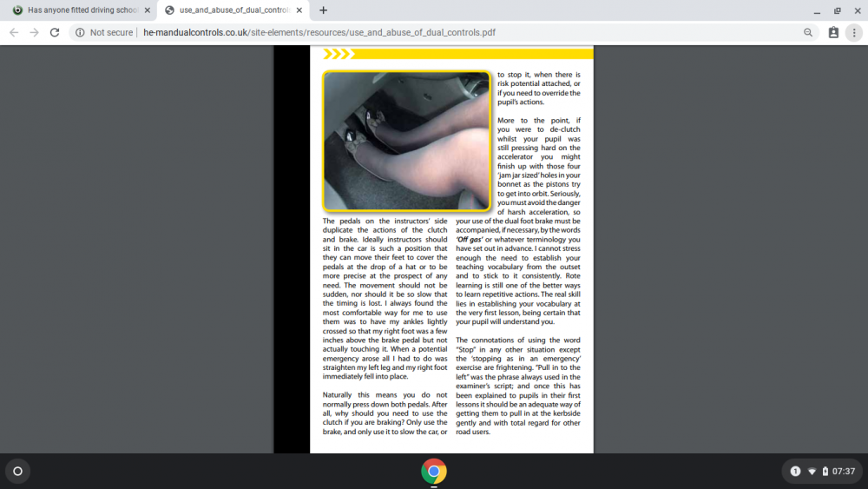View the Not secure site information

(104, 33)
